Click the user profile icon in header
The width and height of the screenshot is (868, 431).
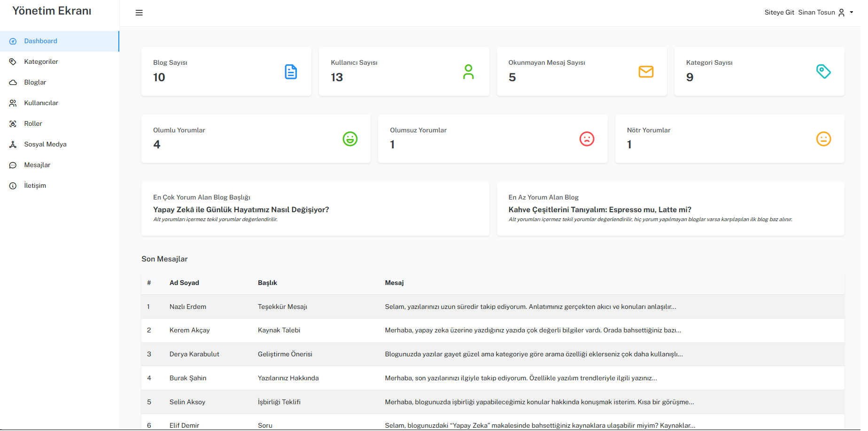841,13
